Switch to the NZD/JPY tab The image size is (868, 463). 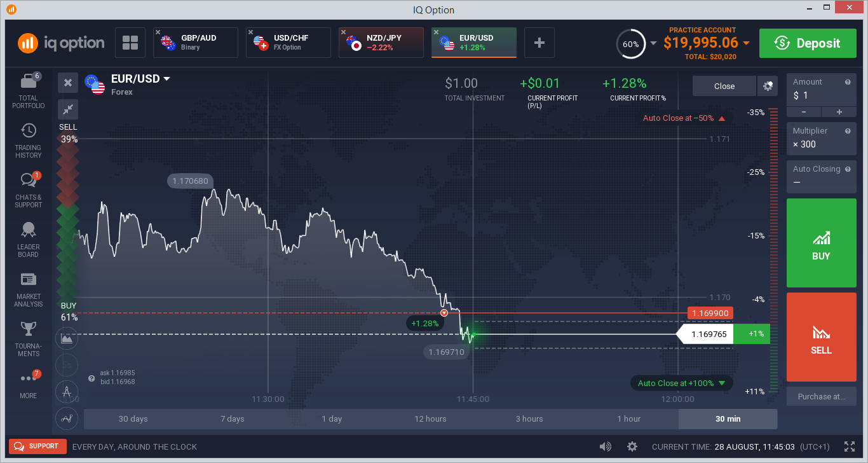tap(381, 43)
